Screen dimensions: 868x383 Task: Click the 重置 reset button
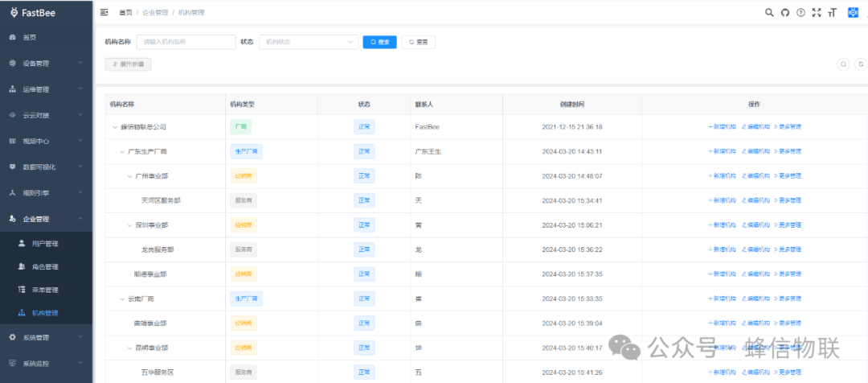pos(418,42)
